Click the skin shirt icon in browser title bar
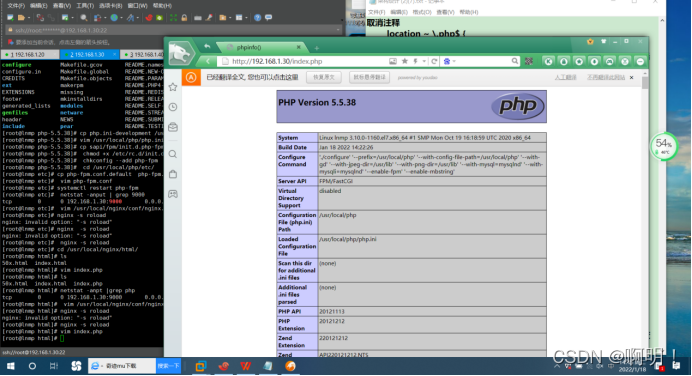The height and width of the screenshot is (376, 692). click(x=603, y=41)
